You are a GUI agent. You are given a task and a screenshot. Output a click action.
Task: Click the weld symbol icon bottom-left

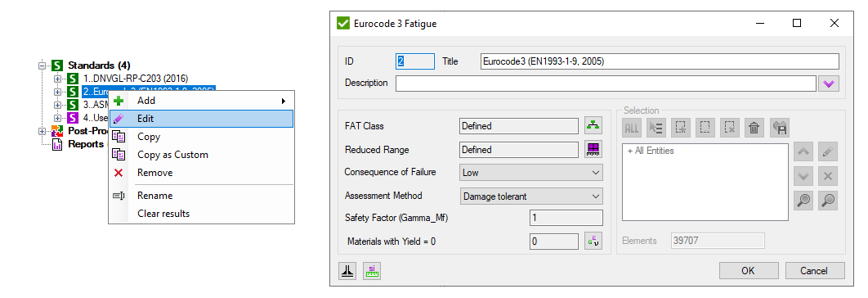347,271
